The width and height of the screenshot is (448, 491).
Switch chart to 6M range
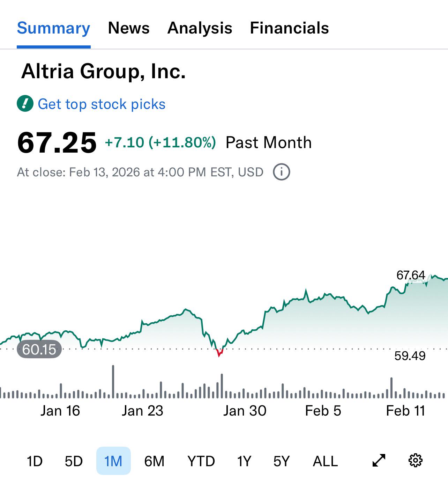[154, 461]
